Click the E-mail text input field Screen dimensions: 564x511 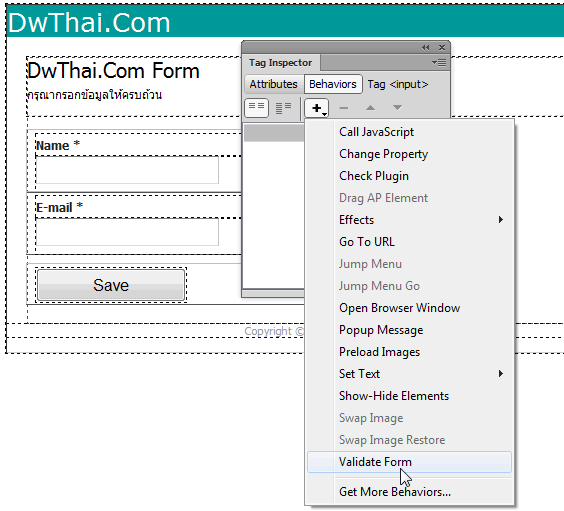(127, 232)
